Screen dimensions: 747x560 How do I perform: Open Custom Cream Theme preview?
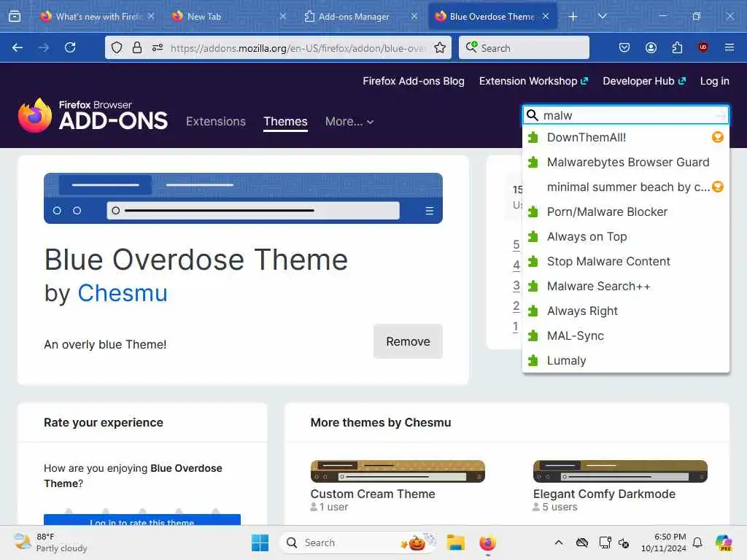398,471
